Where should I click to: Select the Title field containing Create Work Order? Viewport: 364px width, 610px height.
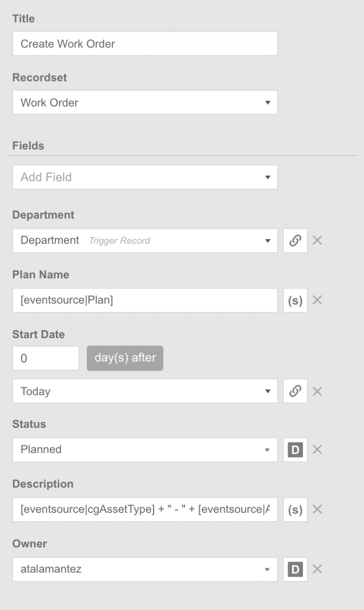(145, 44)
